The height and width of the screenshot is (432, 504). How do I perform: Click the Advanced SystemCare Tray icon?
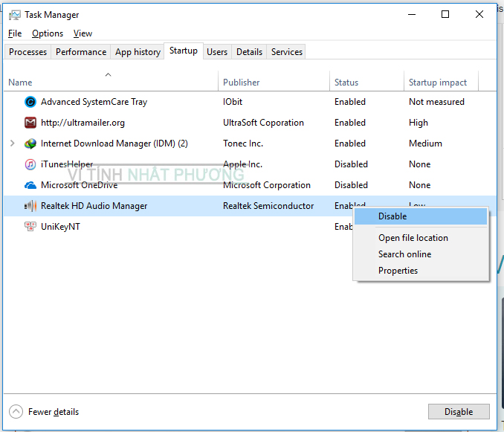30,102
